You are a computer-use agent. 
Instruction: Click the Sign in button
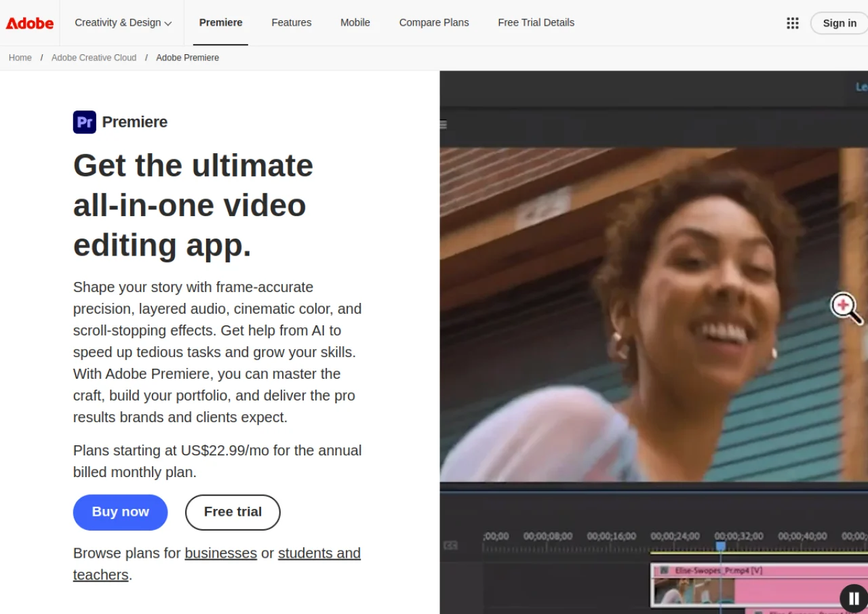840,23
